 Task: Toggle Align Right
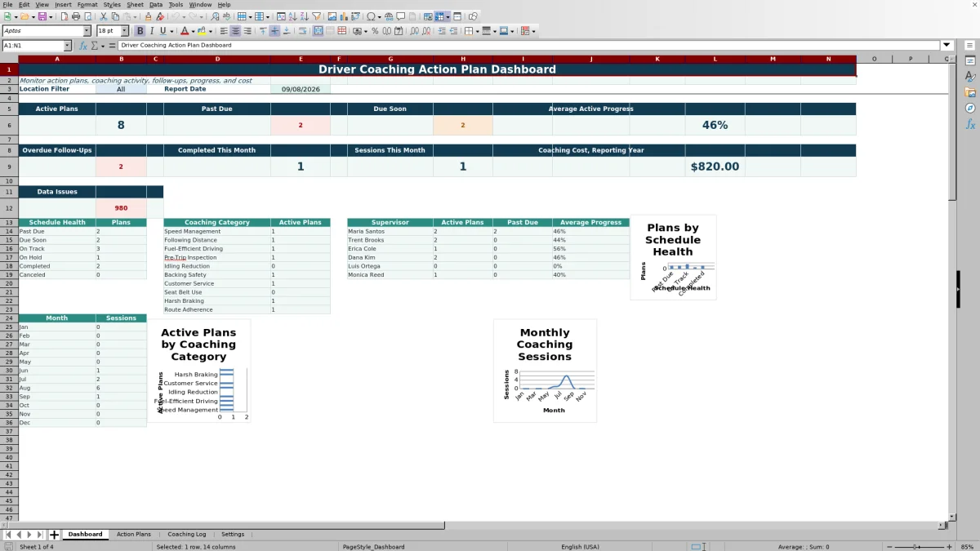(x=247, y=31)
